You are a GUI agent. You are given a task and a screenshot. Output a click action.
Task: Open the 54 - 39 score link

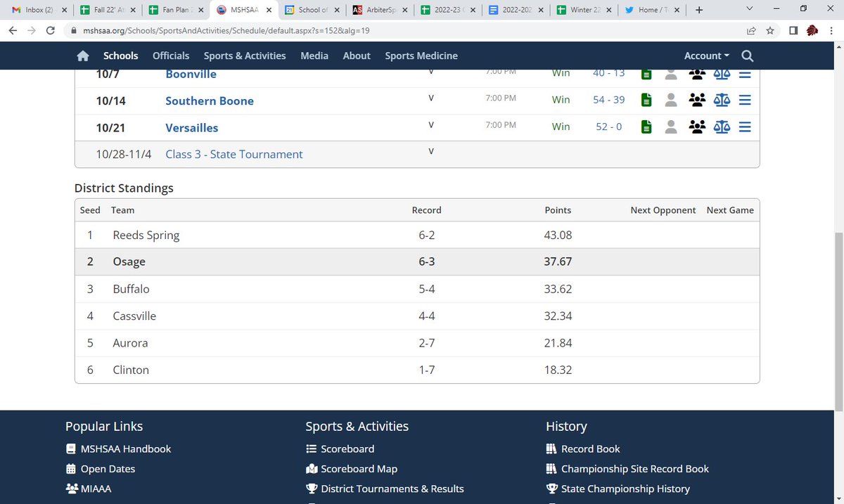[x=608, y=100]
